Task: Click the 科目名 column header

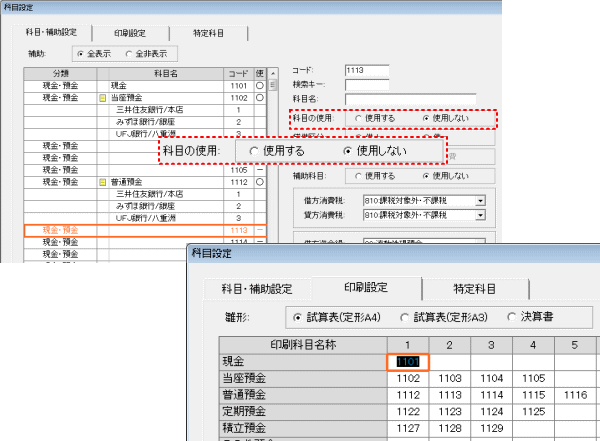Action: (166, 74)
